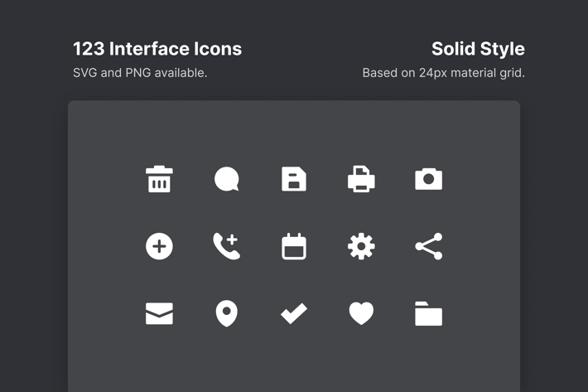Click the phone add-call icon

coord(226,246)
